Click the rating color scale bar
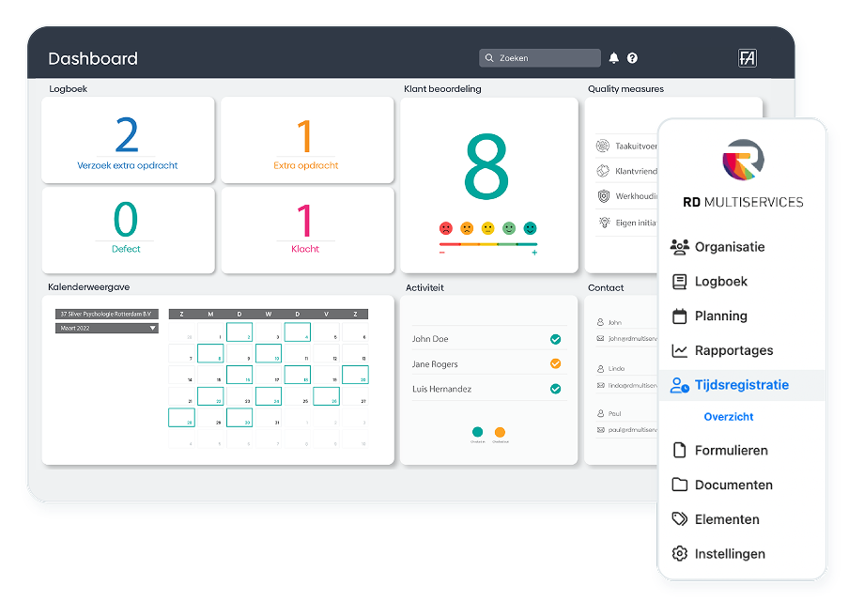This screenshot has height=616, width=864. point(488,244)
